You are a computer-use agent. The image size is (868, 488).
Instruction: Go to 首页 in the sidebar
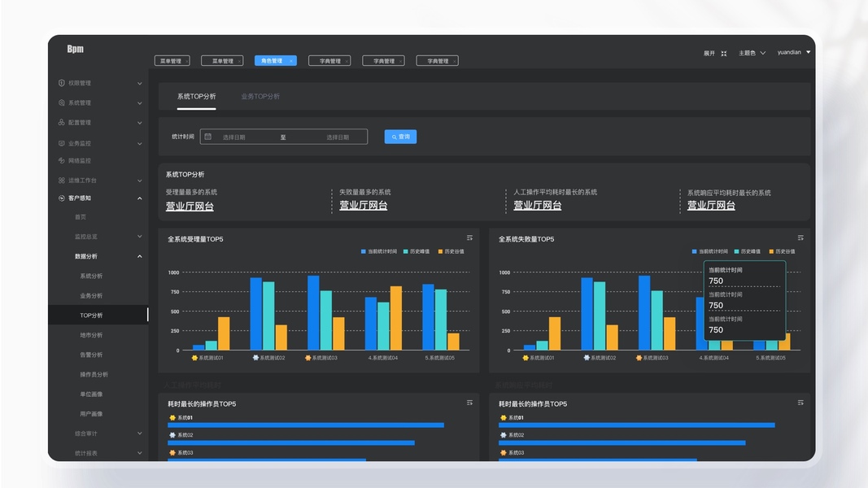coord(81,217)
